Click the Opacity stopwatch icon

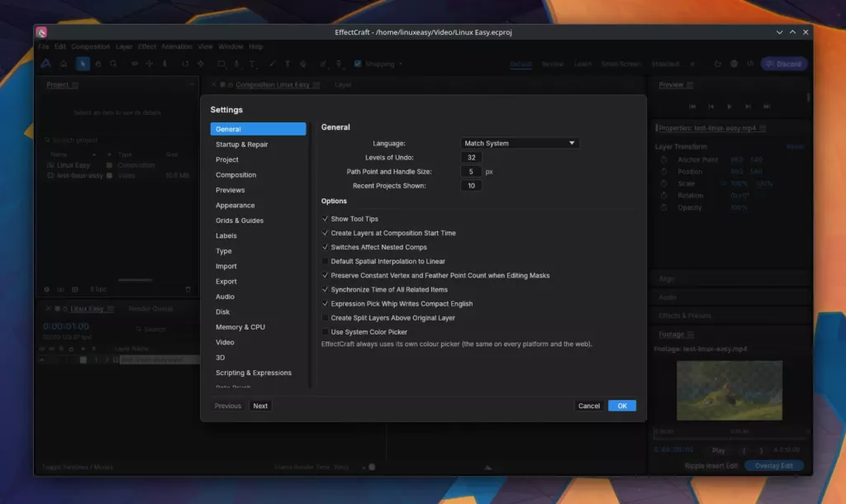[x=663, y=207]
